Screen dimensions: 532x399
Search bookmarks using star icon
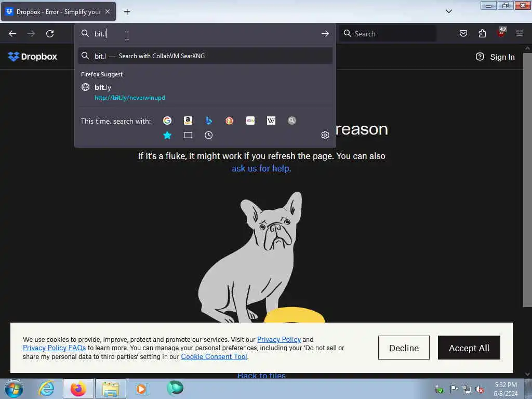pos(167,135)
